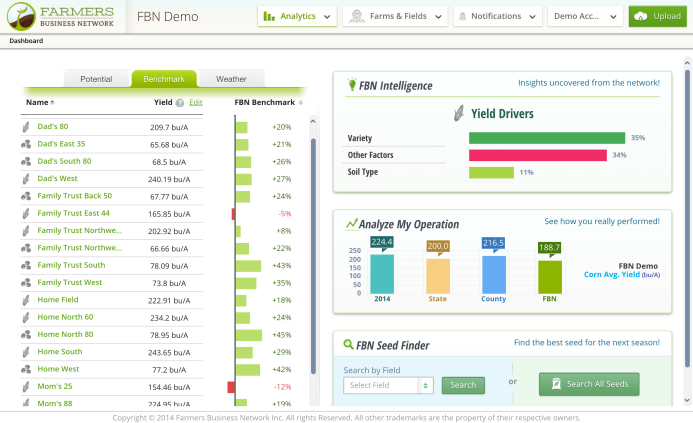Viewport: 693px width, 423px height.
Task: Click the Search button next to Select Field
Action: click(463, 385)
